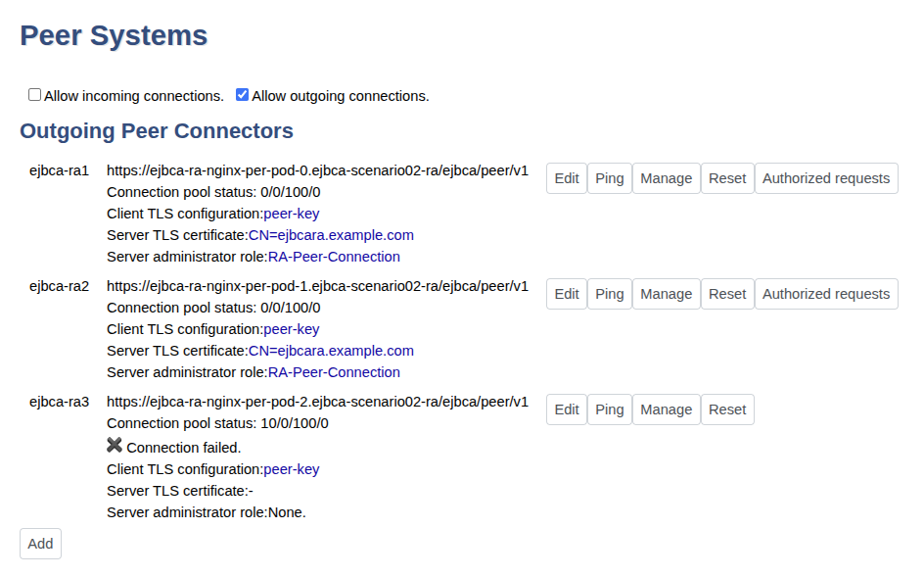Ping the failed ejbca-ra3 peer
This screenshot has width=924, height=577.
[x=609, y=409]
